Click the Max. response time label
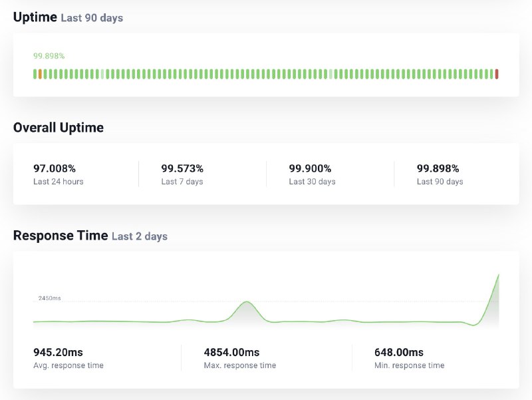Image resolution: width=532 pixels, height=400 pixels. pyautogui.click(x=239, y=365)
